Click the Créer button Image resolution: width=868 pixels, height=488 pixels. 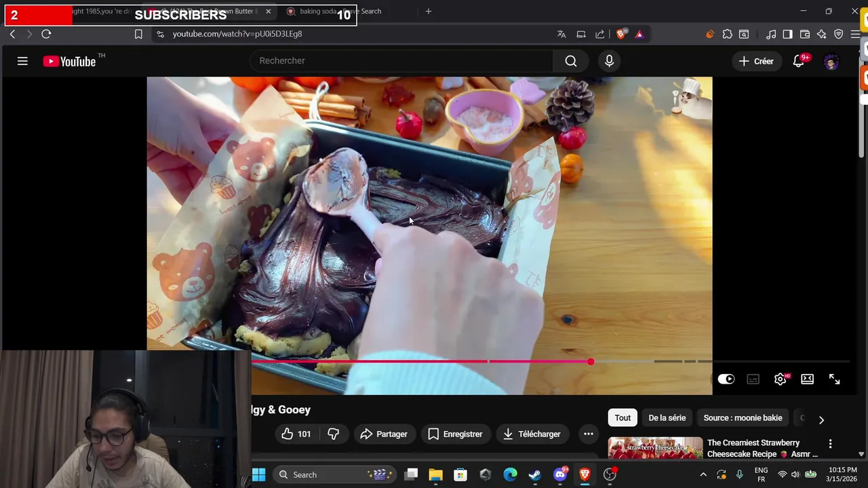pos(756,61)
